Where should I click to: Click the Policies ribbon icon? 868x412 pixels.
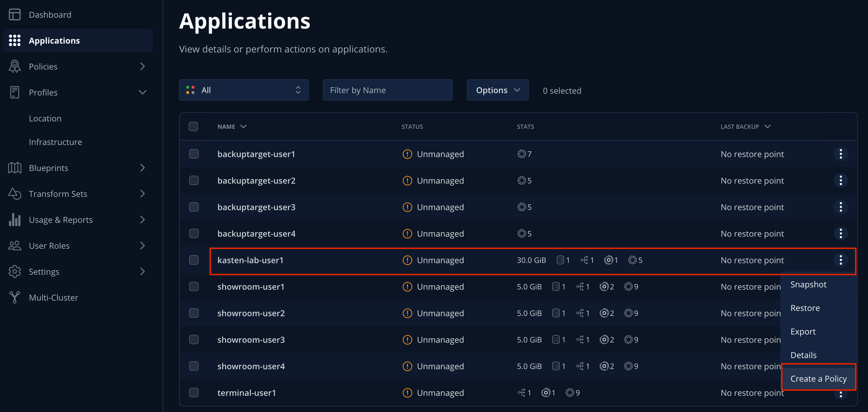[14, 66]
